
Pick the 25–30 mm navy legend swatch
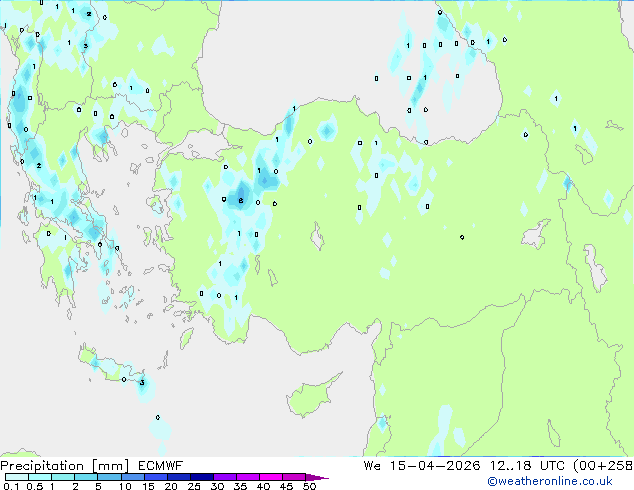[201, 477]
